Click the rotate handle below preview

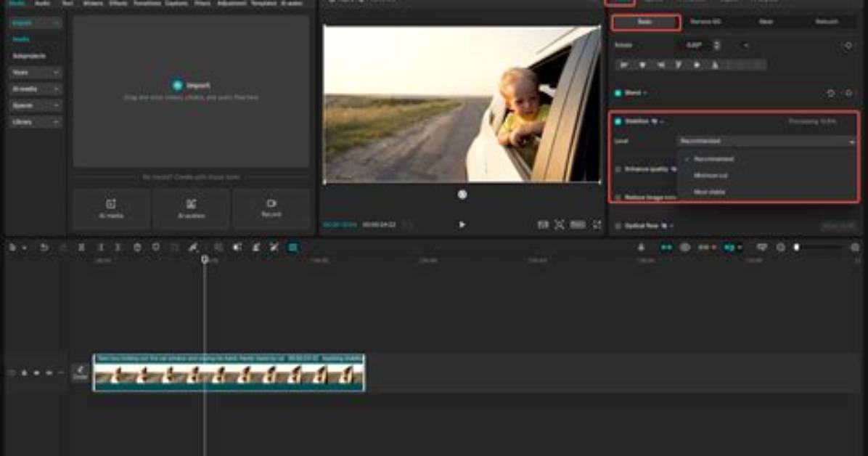462,195
